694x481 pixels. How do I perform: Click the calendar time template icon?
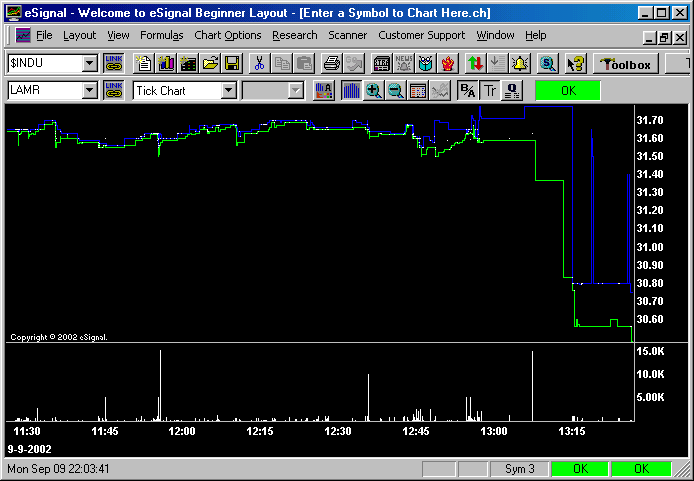pos(418,90)
